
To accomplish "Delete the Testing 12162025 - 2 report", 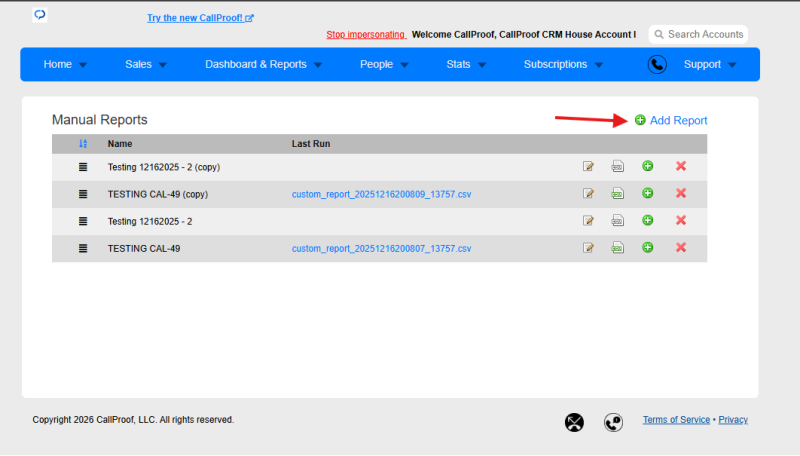I will click(681, 220).
